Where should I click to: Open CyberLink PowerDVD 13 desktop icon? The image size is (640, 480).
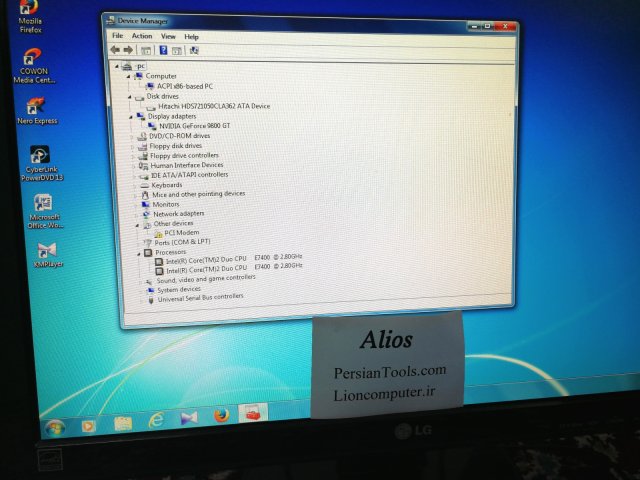(x=40, y=156)
